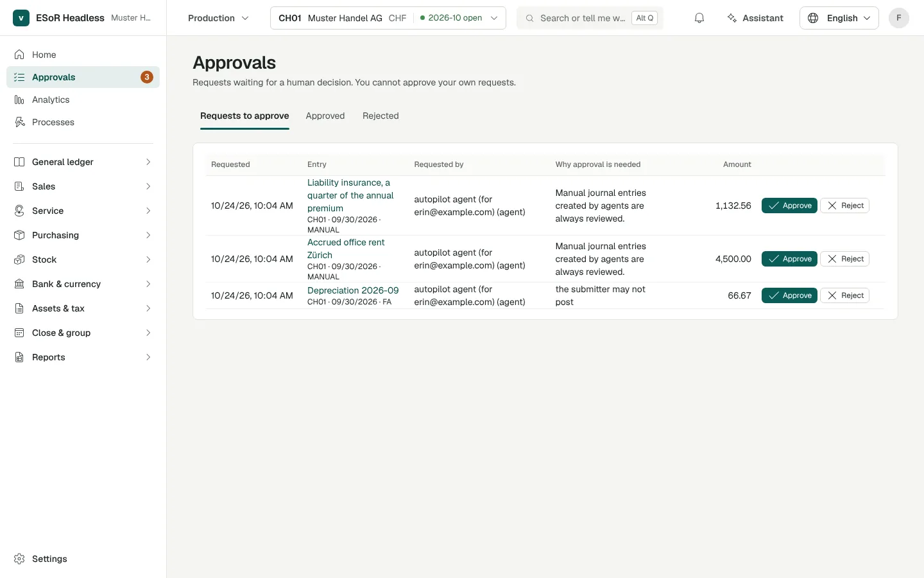Click the Search or tell me field
The height and width of the screenshot is (578, 924).
590,18
